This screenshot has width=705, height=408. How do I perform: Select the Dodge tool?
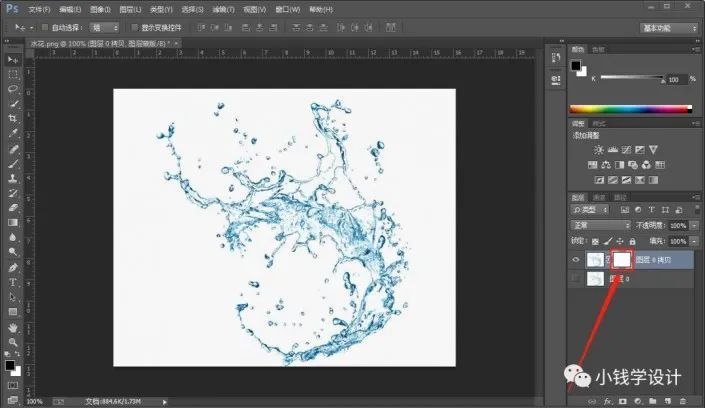click(13, 252)
